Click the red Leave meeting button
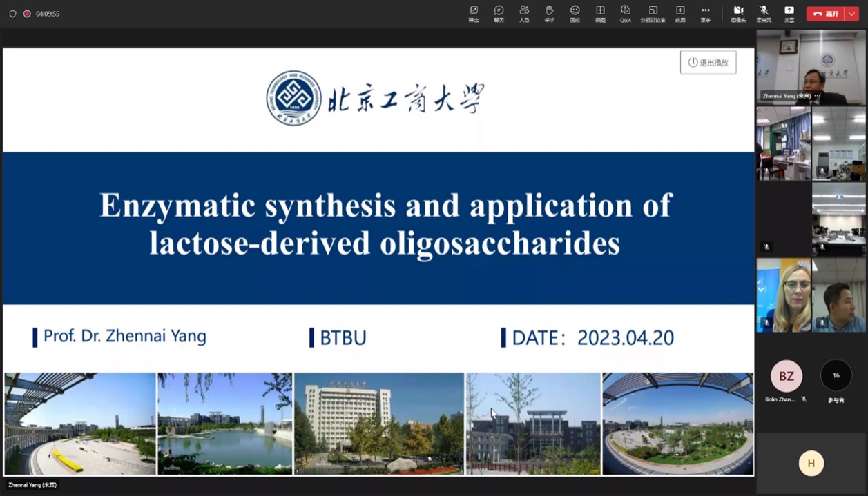 point(825,14)
